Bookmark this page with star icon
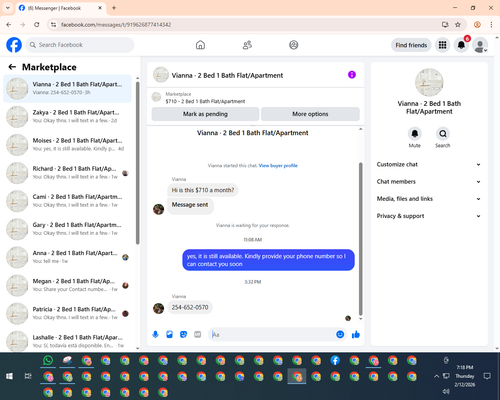The width and height of the screenshot is (500, 400). 458,25
